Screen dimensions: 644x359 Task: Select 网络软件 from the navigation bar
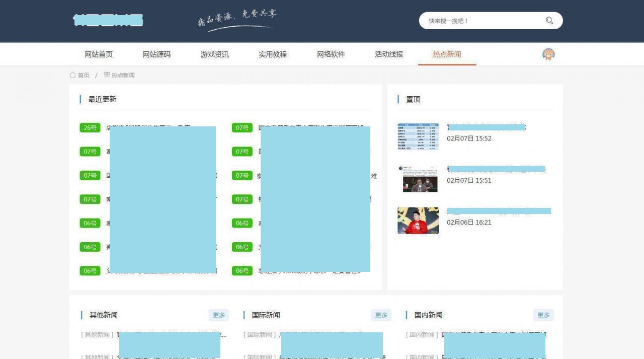coord(331,54)
